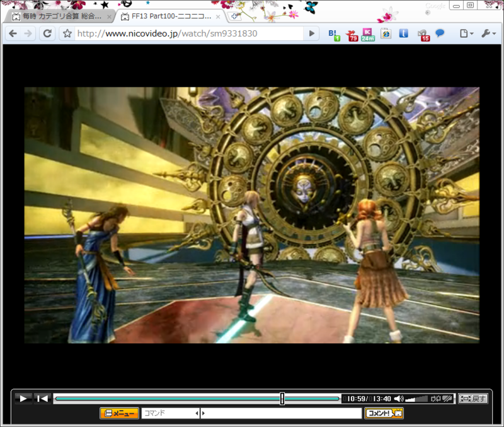
Task: Open the blue speech bubble extension
Action: (440, 35)
